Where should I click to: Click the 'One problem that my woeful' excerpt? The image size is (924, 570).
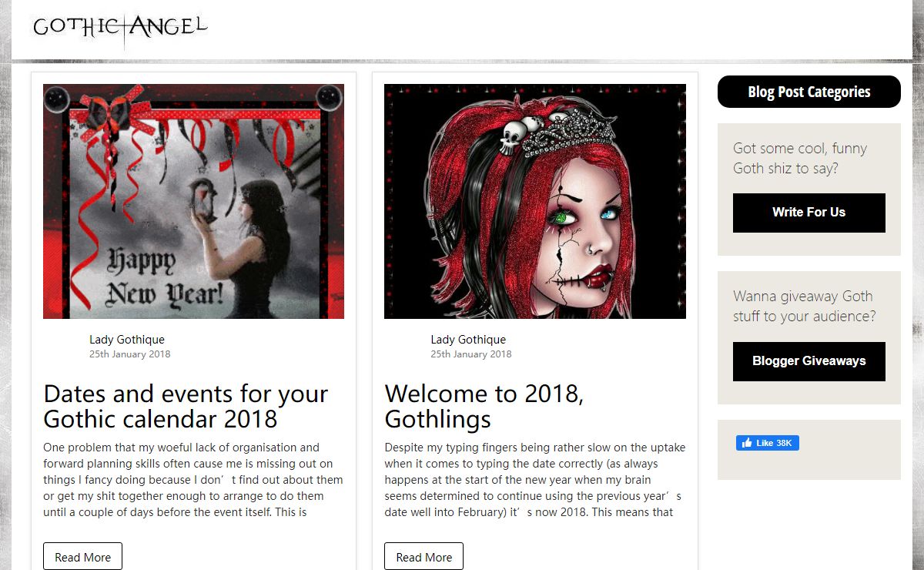pyautogui.click(x=193, y=480)
